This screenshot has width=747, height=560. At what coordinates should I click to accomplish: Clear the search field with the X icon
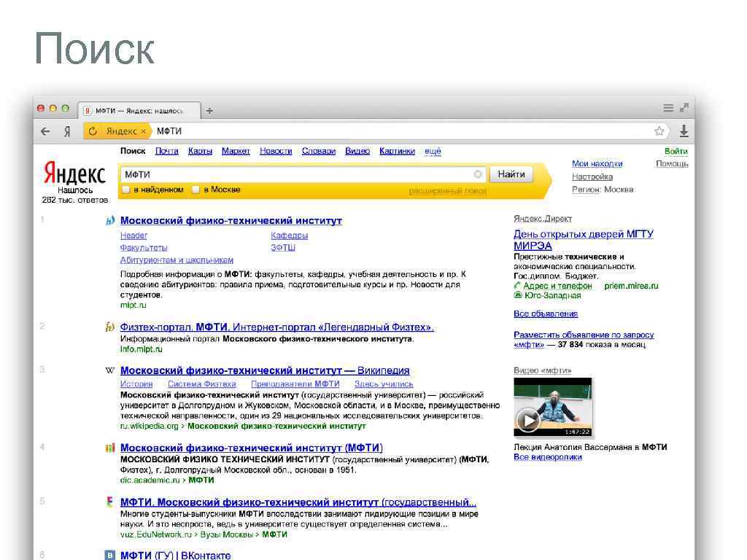click(x=478, y=174)
